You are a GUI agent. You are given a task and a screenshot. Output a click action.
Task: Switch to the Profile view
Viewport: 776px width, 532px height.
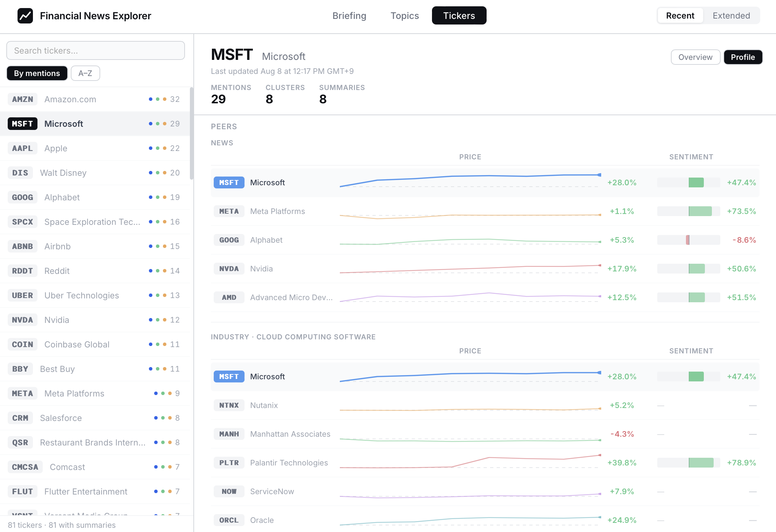click(x=743, y=57)
